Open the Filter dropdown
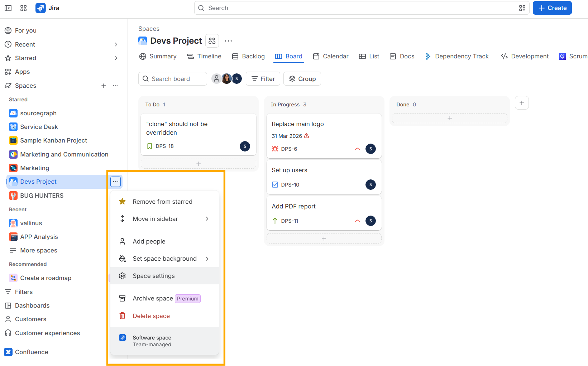The width and height of the screenshot is (588, 366). point(263,79)
